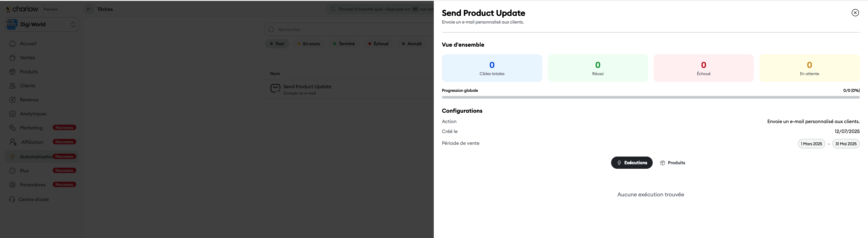Switch to the Exécutions tab
This screenshot has height=238, width=868.
point(631,163)
